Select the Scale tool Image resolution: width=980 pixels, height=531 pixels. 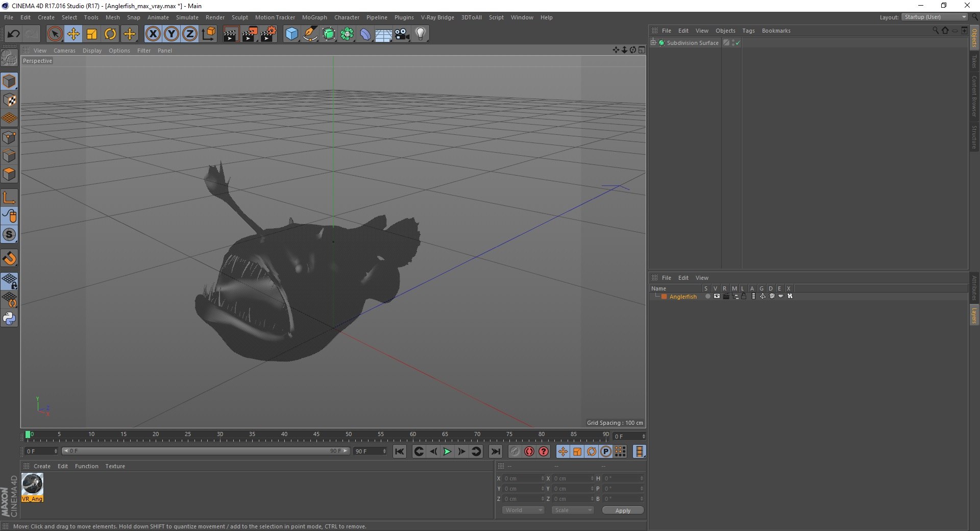pyautogui.click(x=92, y=34)
